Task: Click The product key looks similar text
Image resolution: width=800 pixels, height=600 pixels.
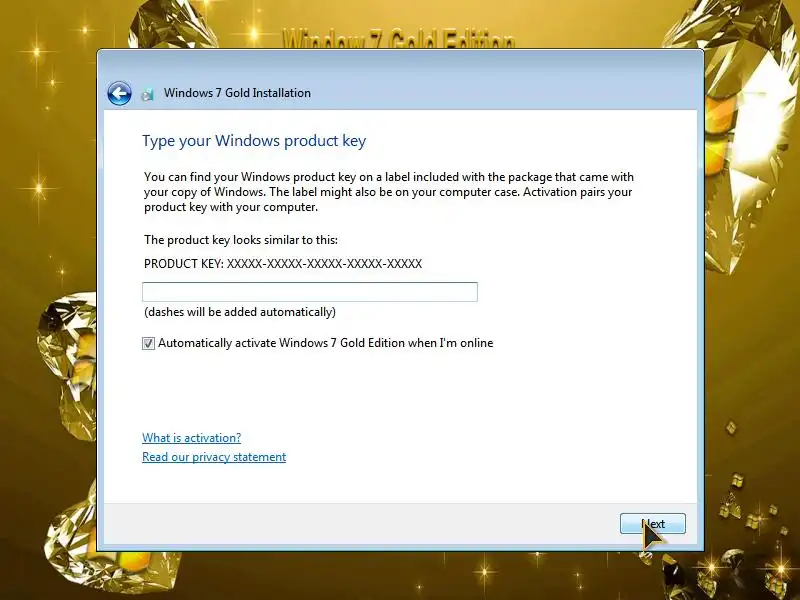Action: click(241, 240)
